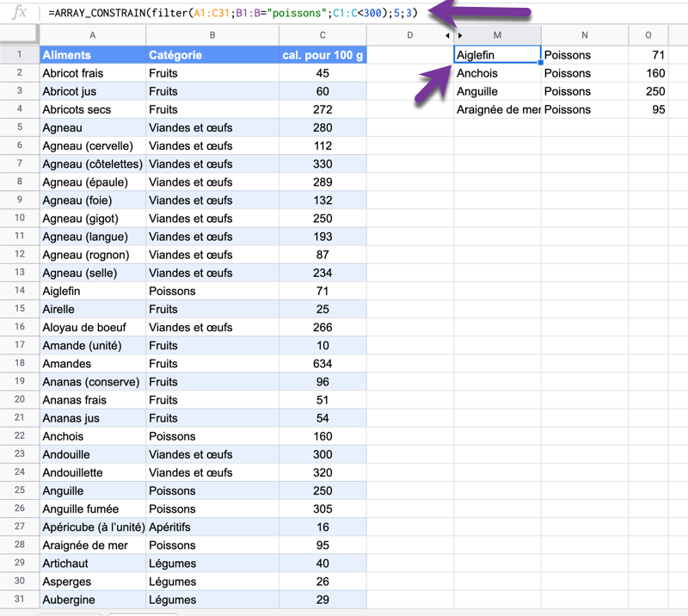The height and width of the screenshot is (616, 688).
Task: Select 'Araignée de mer' in column A
Action: tap(93, 545)
